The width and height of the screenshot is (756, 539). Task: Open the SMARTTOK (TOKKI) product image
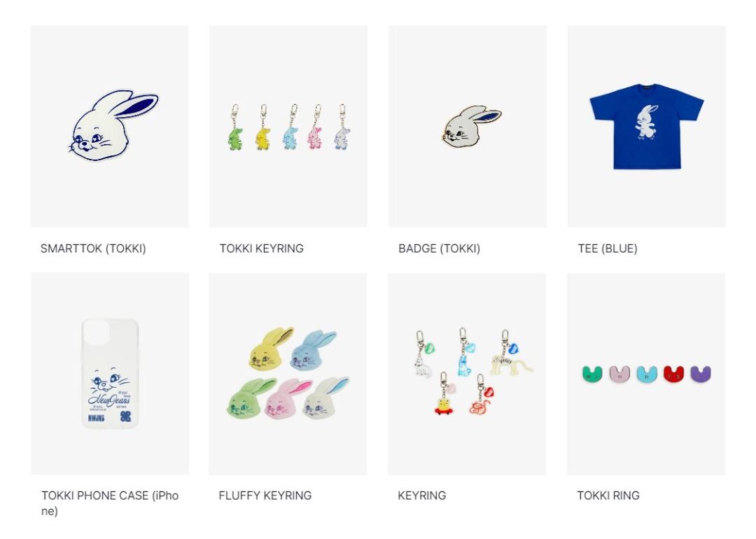[x=109, y=126]
